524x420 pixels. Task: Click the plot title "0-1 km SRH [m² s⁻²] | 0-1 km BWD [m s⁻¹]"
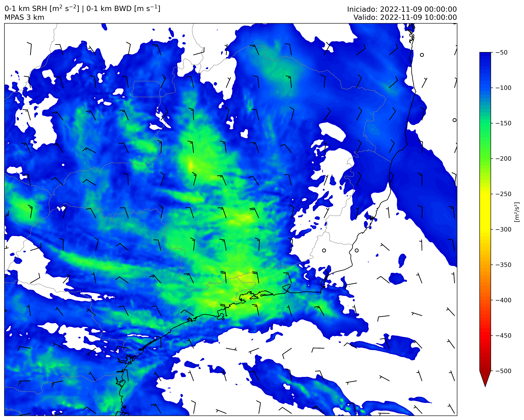point(82,9)
